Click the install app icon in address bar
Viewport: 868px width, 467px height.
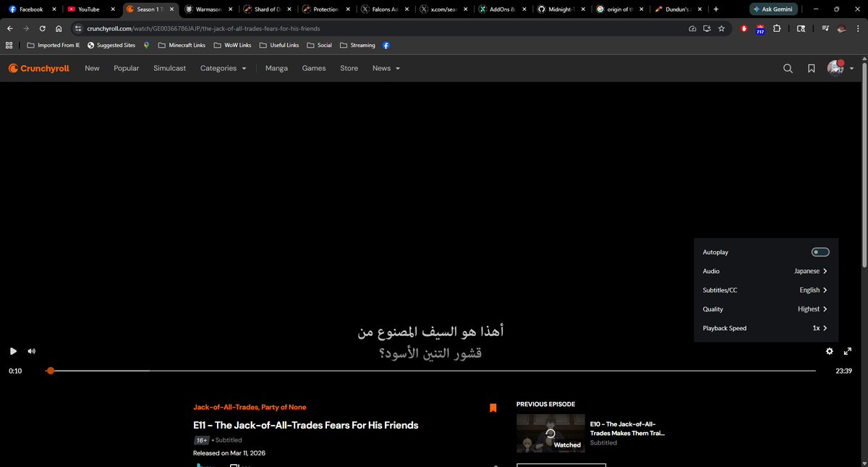click(707, 28)
